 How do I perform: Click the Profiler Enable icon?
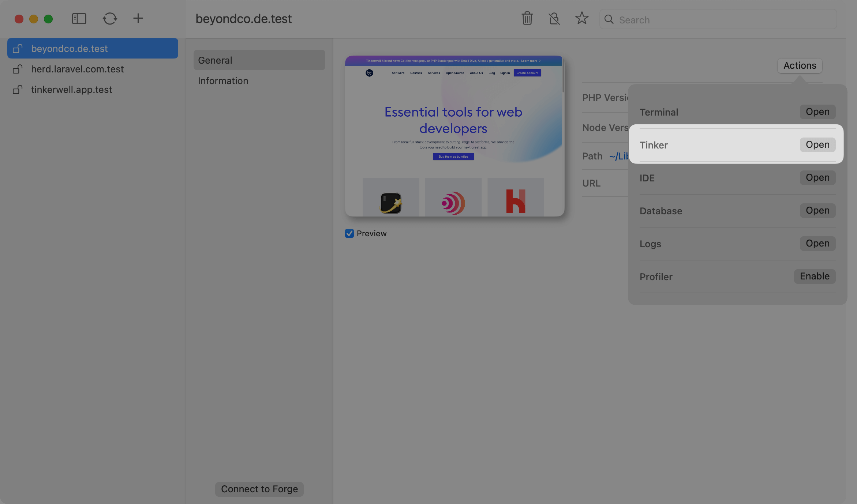click(815, 276)
